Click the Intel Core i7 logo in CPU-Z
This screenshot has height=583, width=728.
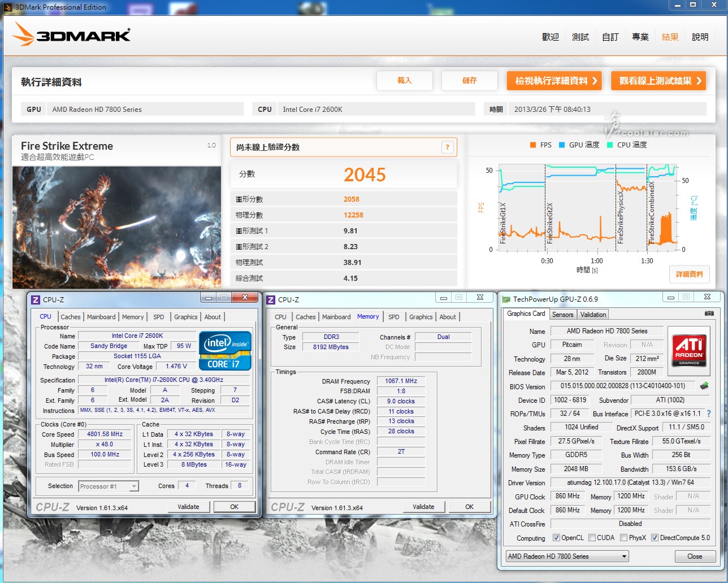(x=225, y=351)
